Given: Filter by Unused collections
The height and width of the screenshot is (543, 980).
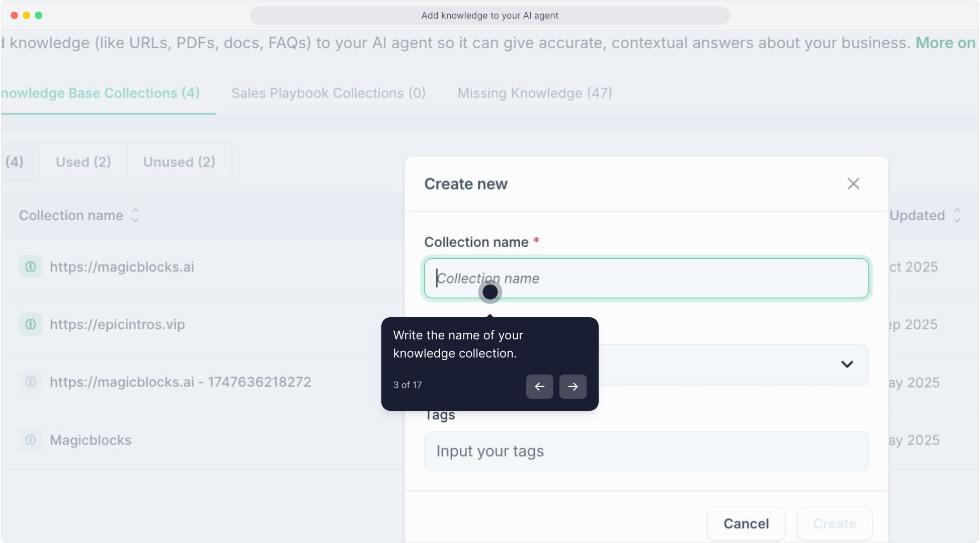Looking at the screenshot, I should (x=179, y=162).
